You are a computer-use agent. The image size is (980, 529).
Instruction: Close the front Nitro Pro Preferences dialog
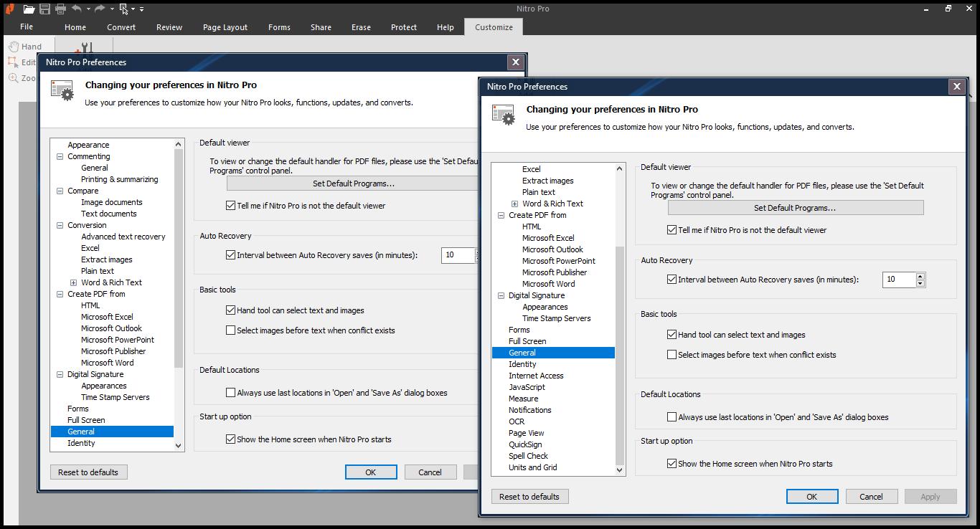click(956, 86)
